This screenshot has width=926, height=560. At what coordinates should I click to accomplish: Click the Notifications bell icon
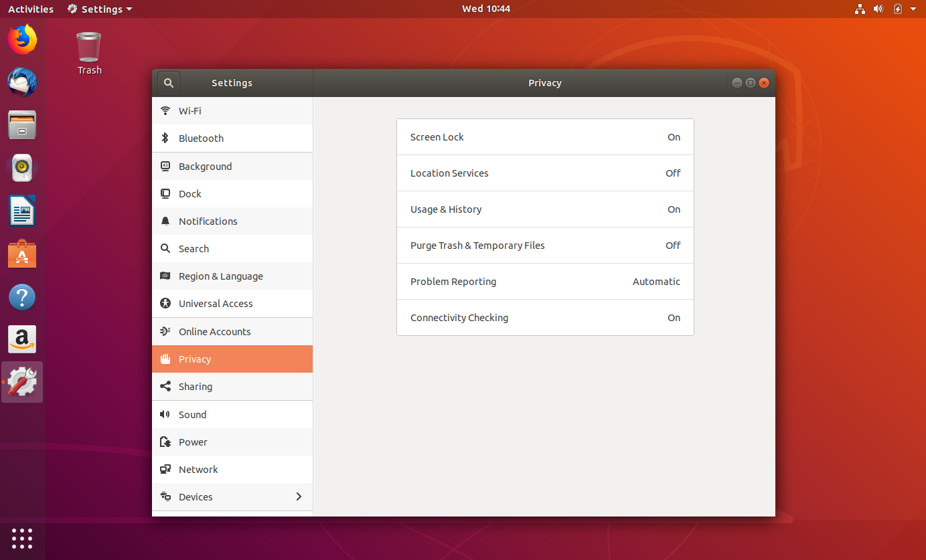(165, 221)
